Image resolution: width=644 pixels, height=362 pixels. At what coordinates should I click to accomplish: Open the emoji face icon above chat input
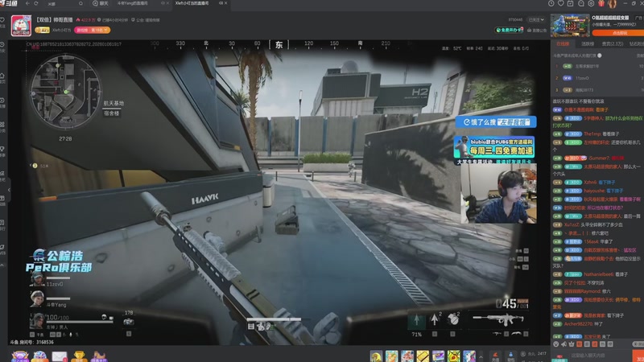tap(556, 344)
